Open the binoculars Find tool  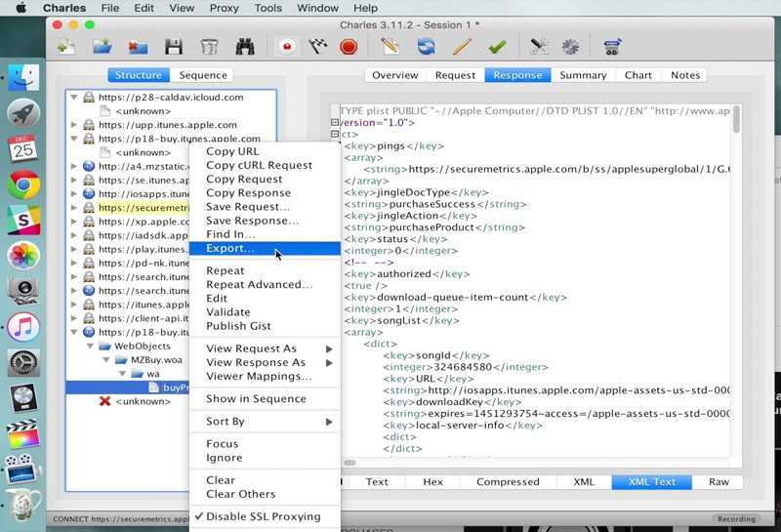(245, 47)
